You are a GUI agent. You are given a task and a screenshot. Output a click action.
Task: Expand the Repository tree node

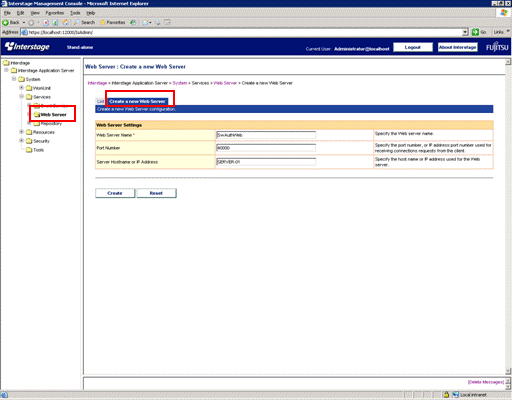[29, 123]
